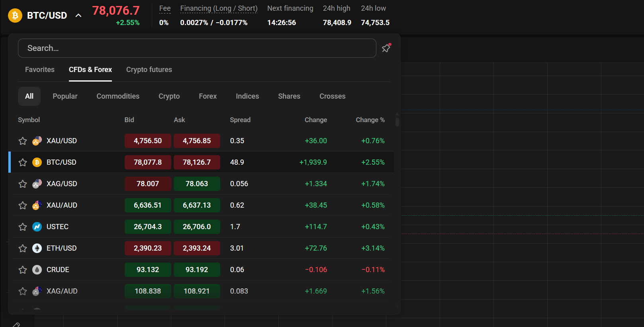The width and height of the screenshot is (644, 327).
Task: Filter by Commodities category
Action: 118,96
